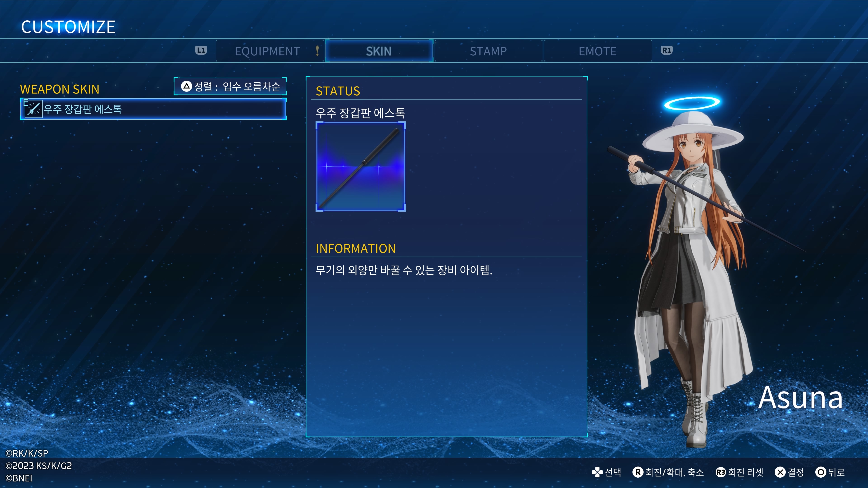Click the X 결정 confirm icon
868x488 pixels.
pyautogui.click(x=780, y=472)
